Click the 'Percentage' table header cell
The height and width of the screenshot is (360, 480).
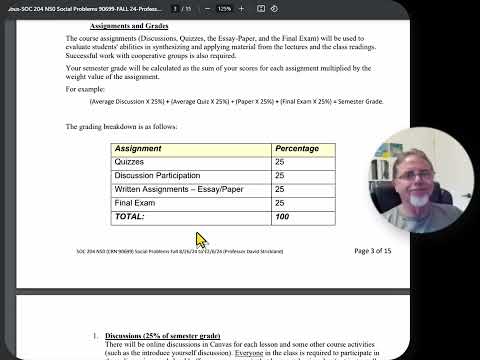[x=303, y=150]
